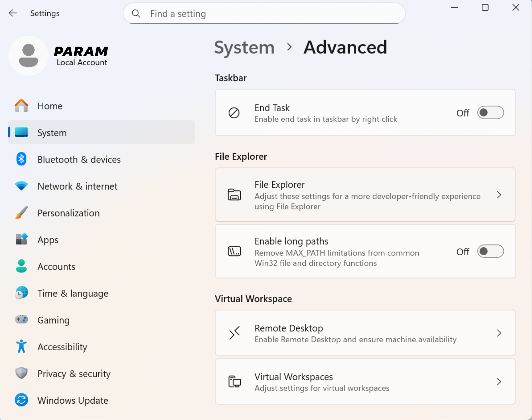Click the System monitor icon
The width and height of the screenshot is (532, 420).
[x=21, y=132]
